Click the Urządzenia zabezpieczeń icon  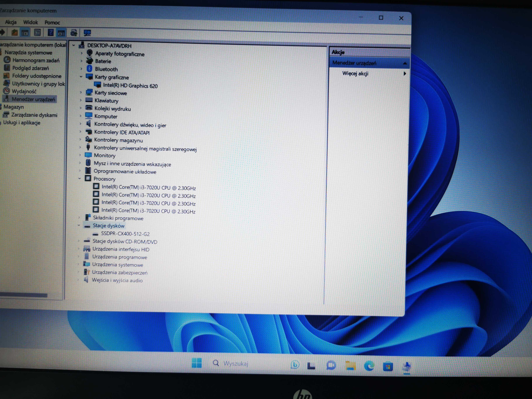87,272
